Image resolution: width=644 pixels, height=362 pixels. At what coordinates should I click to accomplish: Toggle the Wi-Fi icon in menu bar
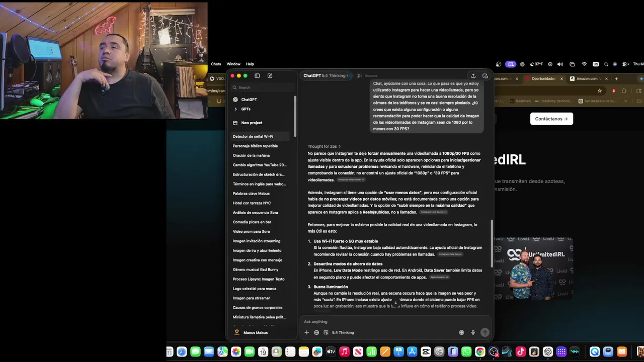[x=584, y=64]
